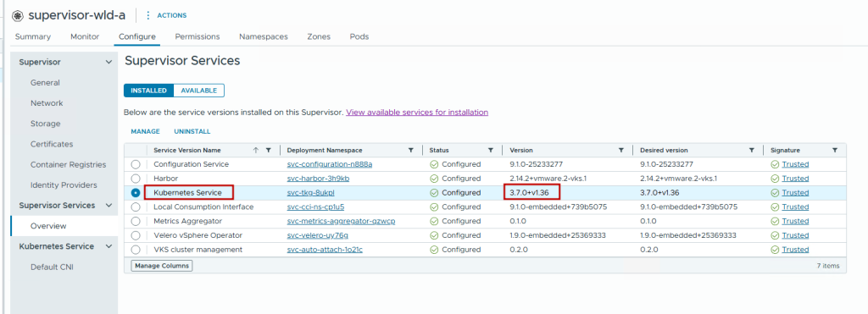Switch to the Available services toggle

pyautogui.click(x=198, y=91)
